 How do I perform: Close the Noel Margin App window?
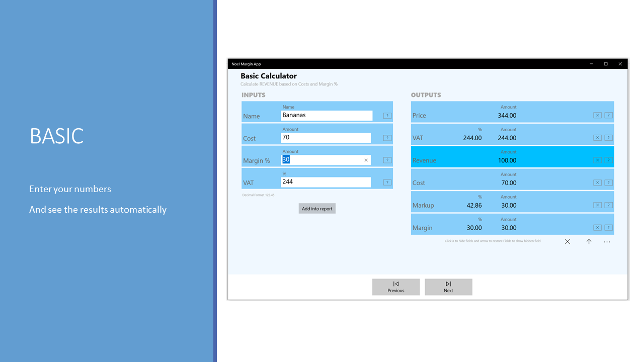(620, 64)
